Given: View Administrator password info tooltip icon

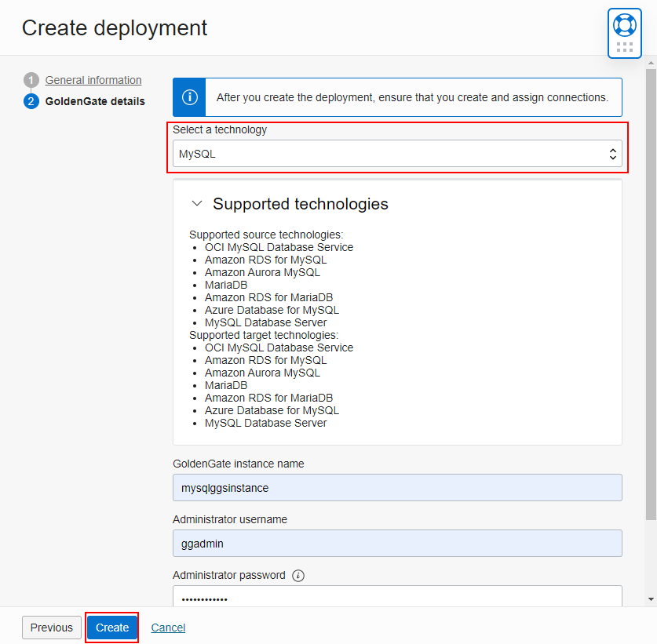Looking at the screenshot, I should coord(297,575).
